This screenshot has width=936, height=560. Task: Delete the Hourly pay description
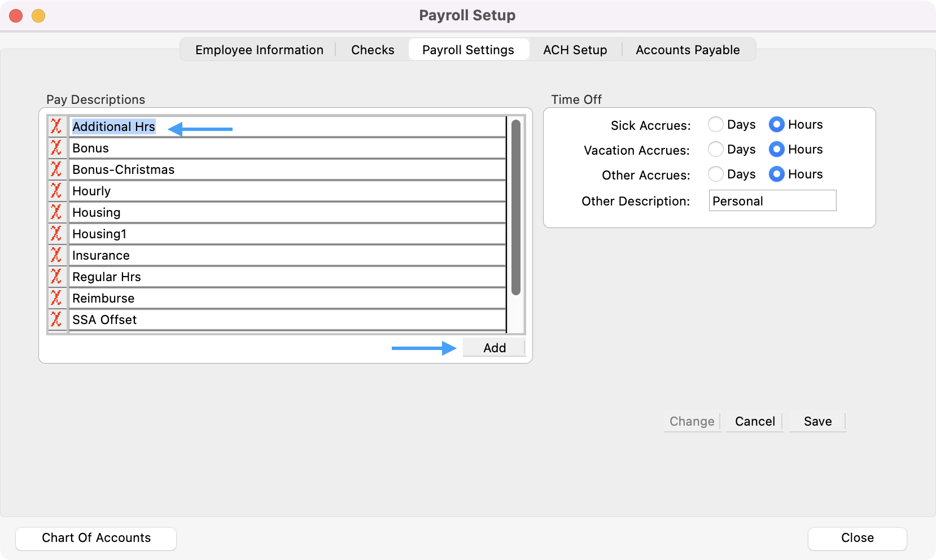[x=56, y=191]
